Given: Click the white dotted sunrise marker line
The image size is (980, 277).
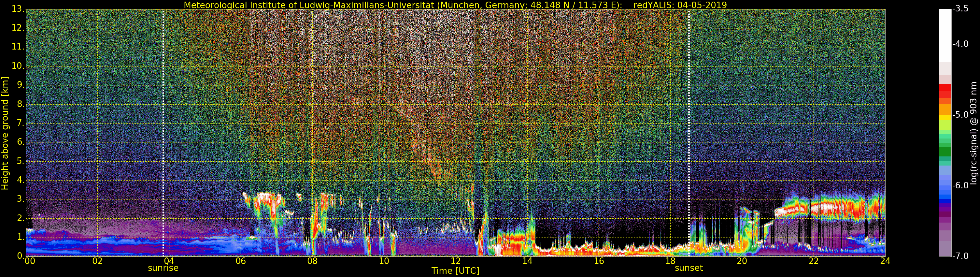Looking at the screenshot, I should (x=163, y=133).
